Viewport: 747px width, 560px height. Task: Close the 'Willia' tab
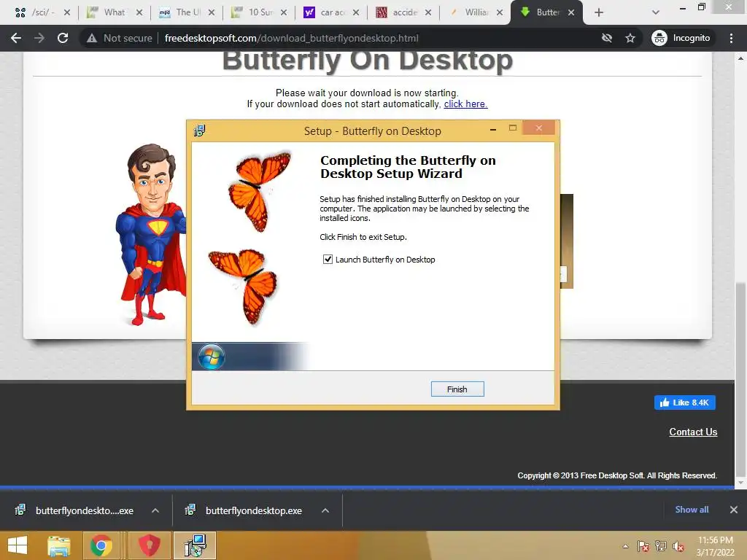point(500,12)
